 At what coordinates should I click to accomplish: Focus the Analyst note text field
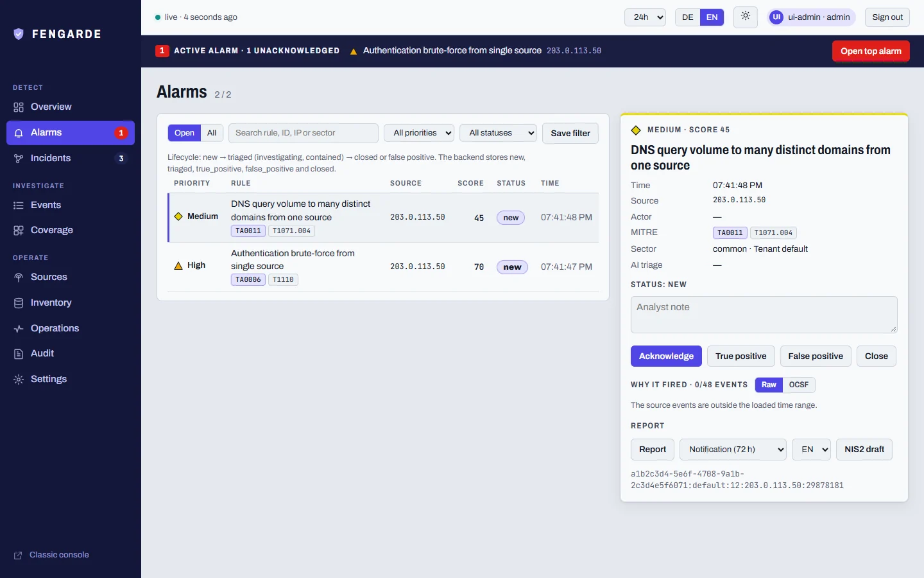pyautogui.click(x=764, y=315)
